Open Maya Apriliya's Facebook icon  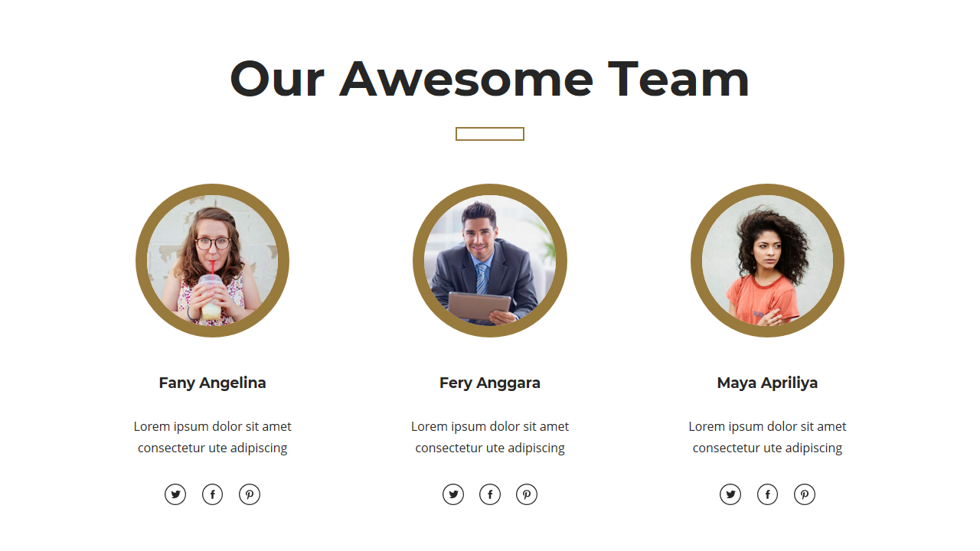[767, 494]
